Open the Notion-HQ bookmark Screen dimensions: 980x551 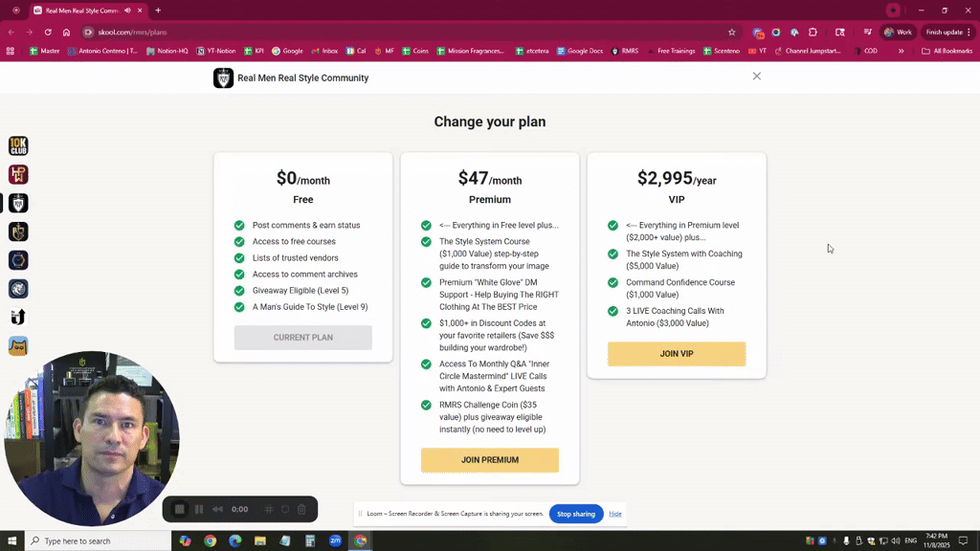(167, 52)
